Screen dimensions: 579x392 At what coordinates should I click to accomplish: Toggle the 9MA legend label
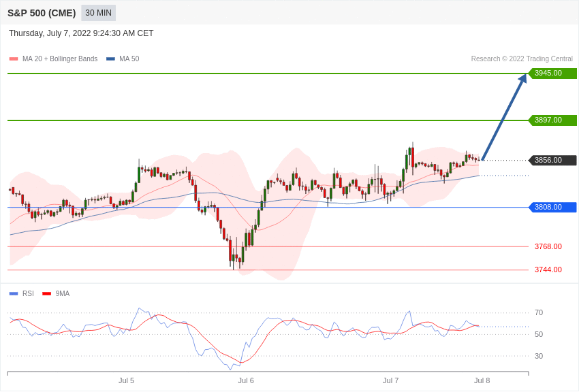click(x=63, y=294)
